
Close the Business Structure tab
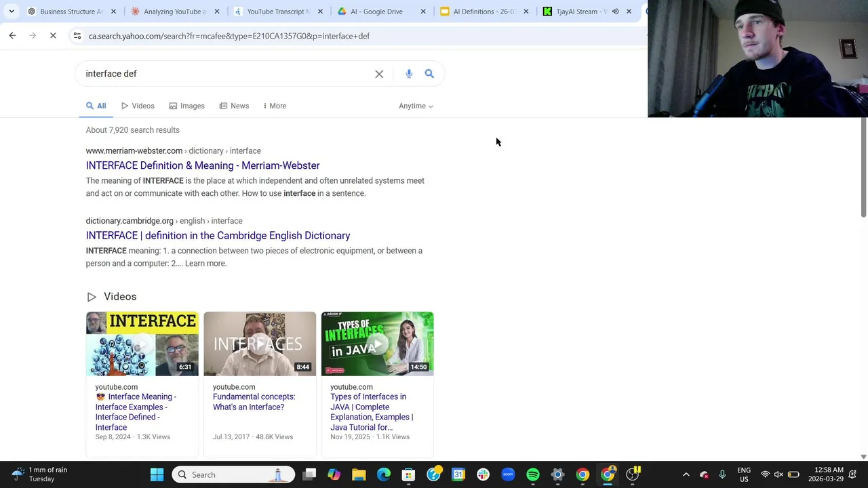113,12
